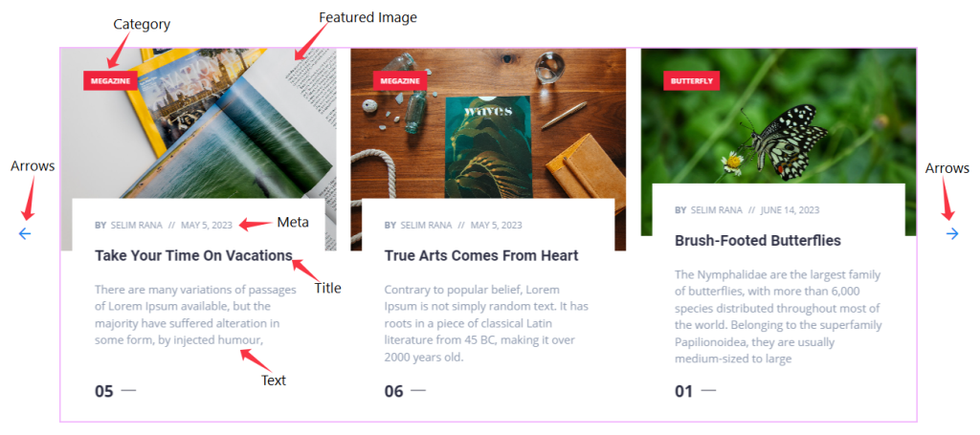Click the left blue carousel arrow

pyautogui.click(x=25, y=234)
